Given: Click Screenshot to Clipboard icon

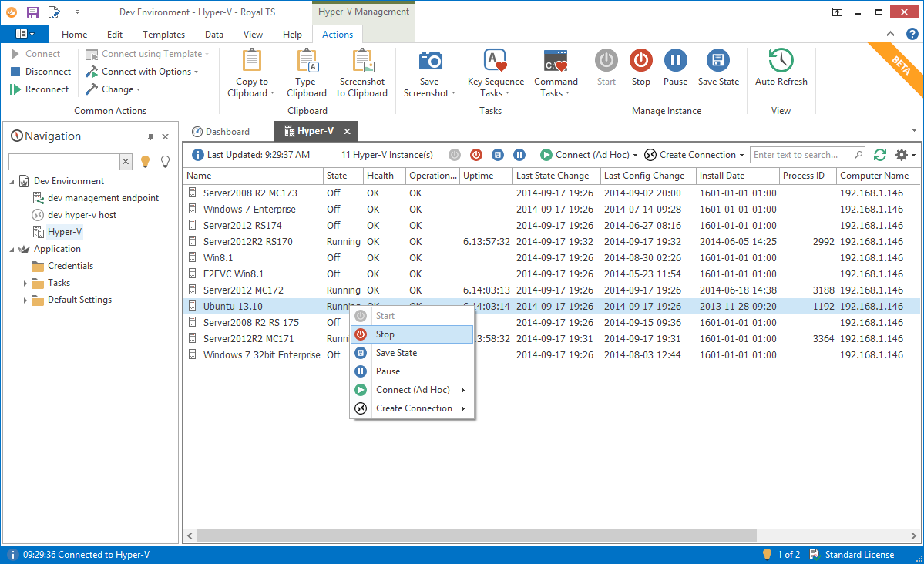Looking at the screenshot, I should (362, 61).
